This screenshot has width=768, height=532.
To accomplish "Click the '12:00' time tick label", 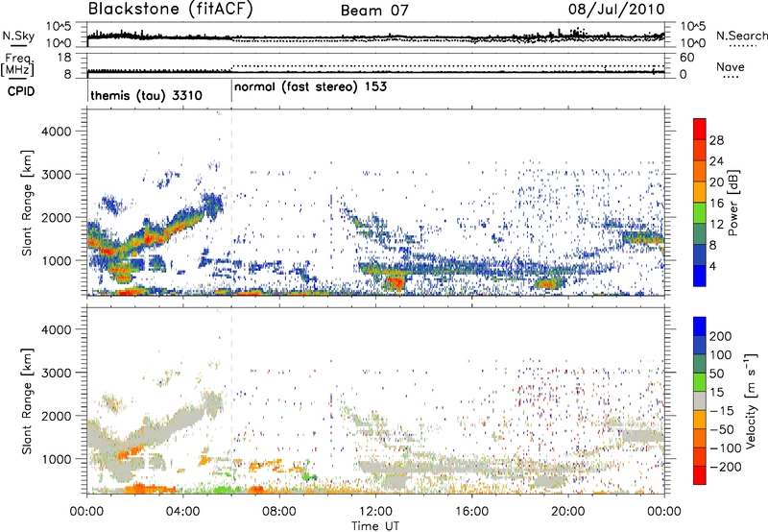I will point(375,512).
